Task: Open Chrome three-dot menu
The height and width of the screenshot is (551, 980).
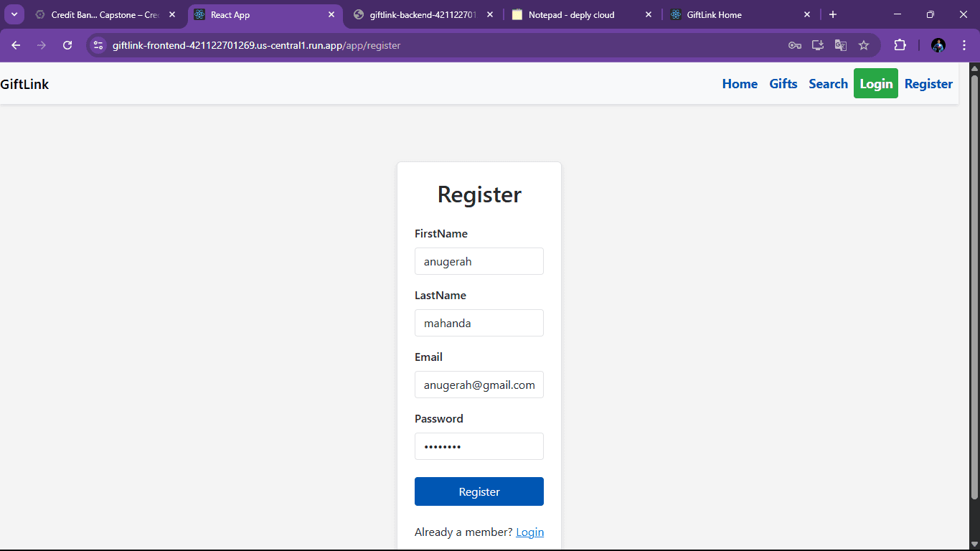Action: click(964, 45)
